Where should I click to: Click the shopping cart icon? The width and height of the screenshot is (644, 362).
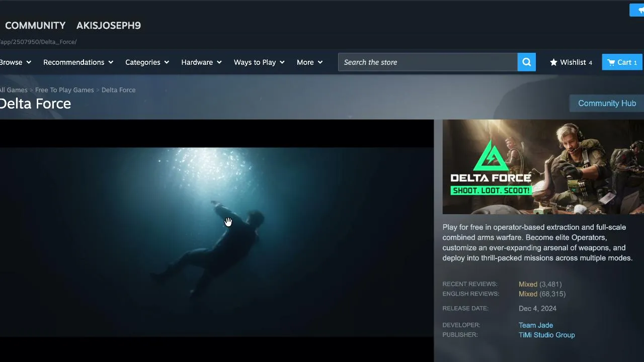click(x=611, y=62)
